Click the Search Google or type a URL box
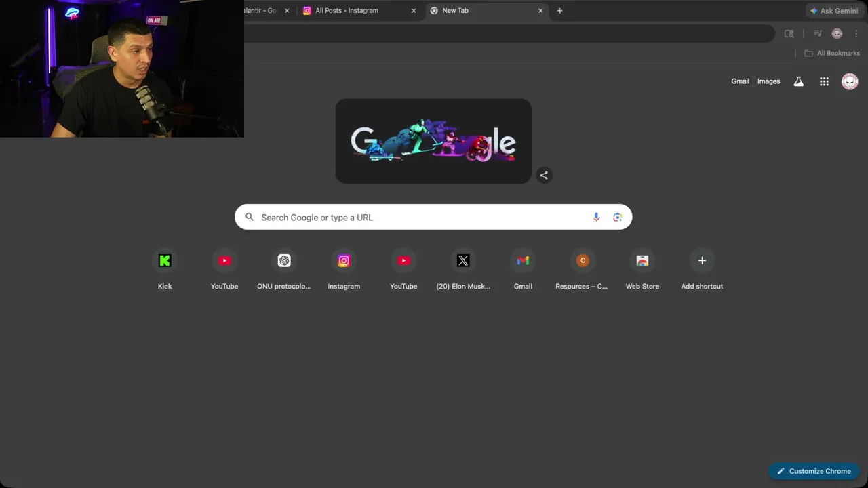The height and width of the screenshot is (488, 868). coord(433,217)
